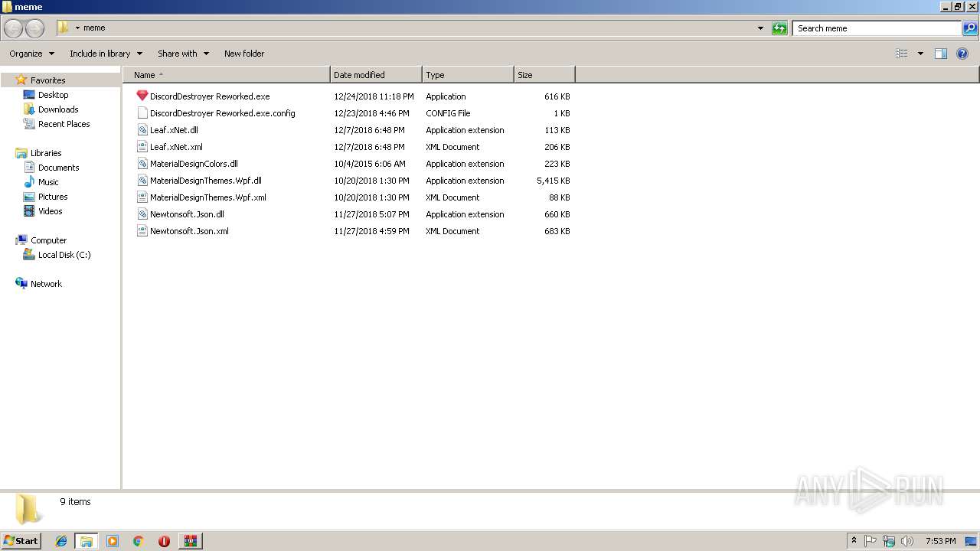Viewport: 980px width, 551px height.
Task: Click the volume speaker tray icon
Action: coord(907,541)
